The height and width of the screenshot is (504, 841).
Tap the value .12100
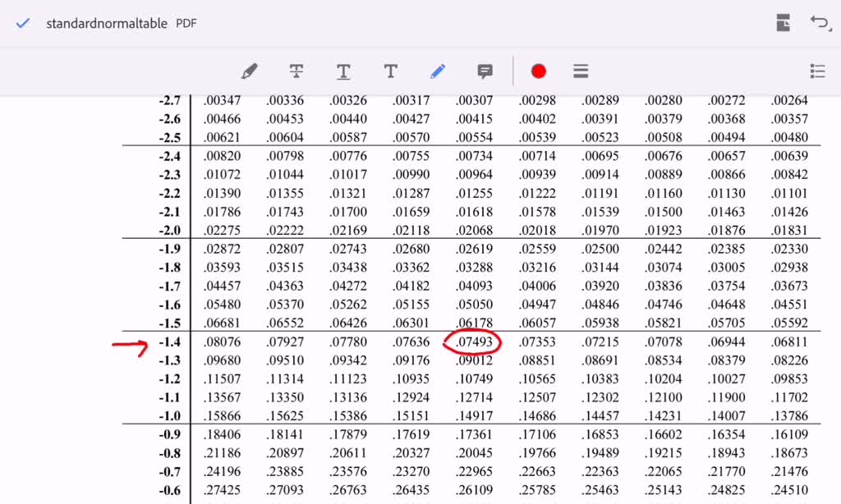coord(663,397)
